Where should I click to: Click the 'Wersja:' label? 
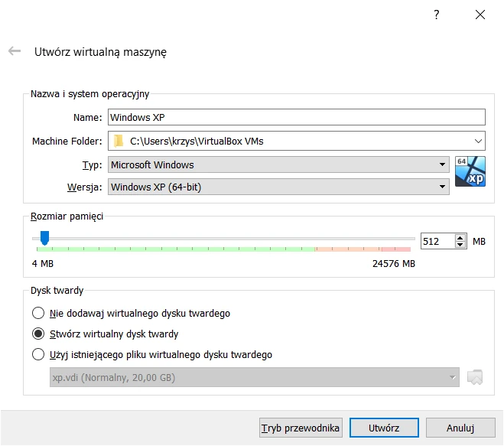[85, 187]
